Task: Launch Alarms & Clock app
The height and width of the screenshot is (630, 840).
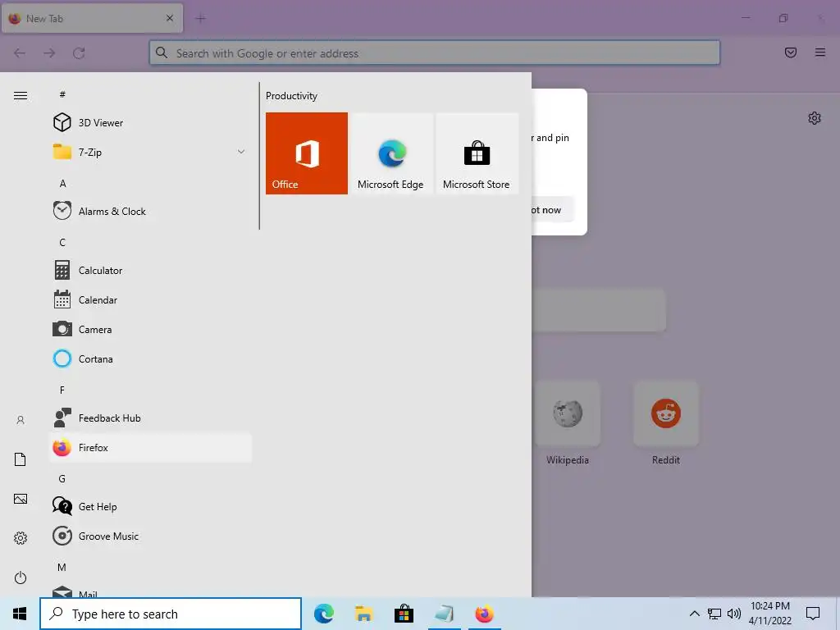Action: [x=151, y=211]
